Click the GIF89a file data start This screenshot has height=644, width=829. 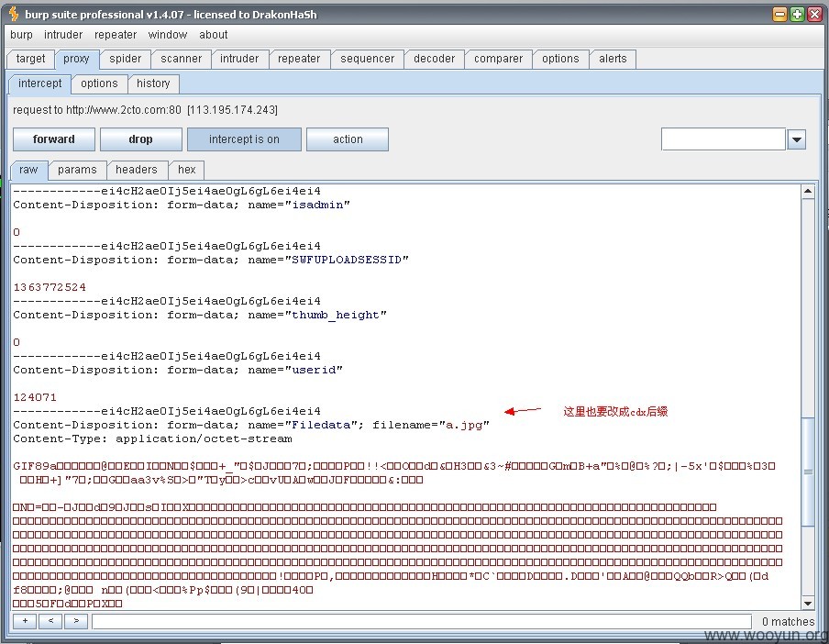click(x=35, y=466)
